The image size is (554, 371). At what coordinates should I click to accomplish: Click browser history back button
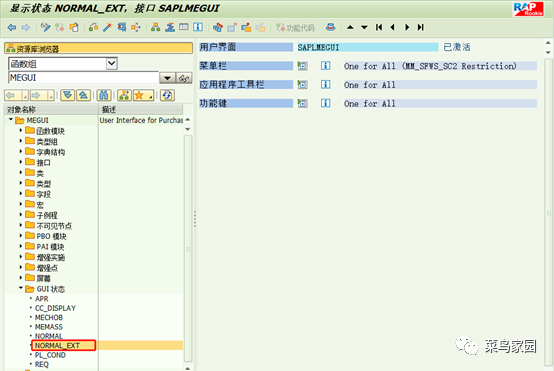16,95
